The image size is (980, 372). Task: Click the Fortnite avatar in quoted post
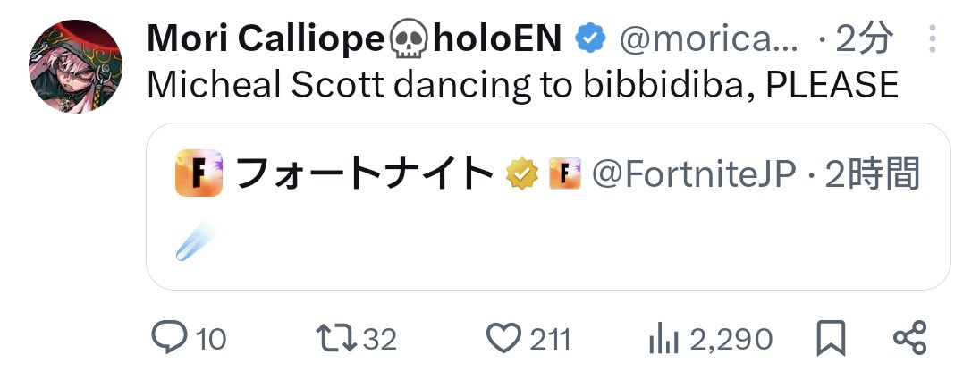click(198, 173)
